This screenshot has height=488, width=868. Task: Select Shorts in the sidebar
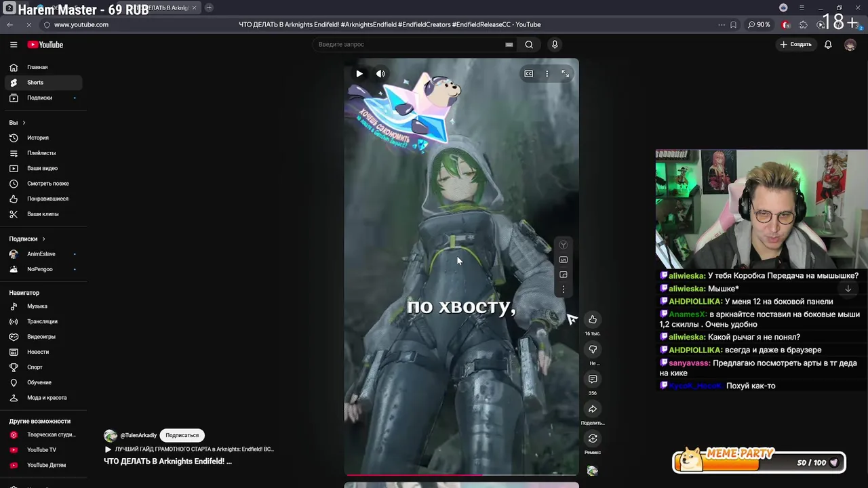[x=43, y=83]
